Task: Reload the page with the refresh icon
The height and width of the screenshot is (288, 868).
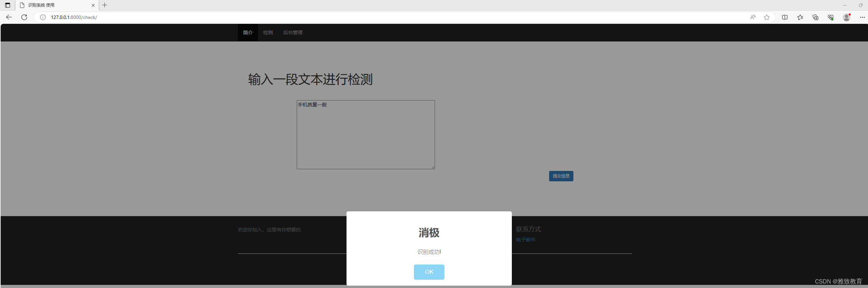Action: tap(24, 17)
